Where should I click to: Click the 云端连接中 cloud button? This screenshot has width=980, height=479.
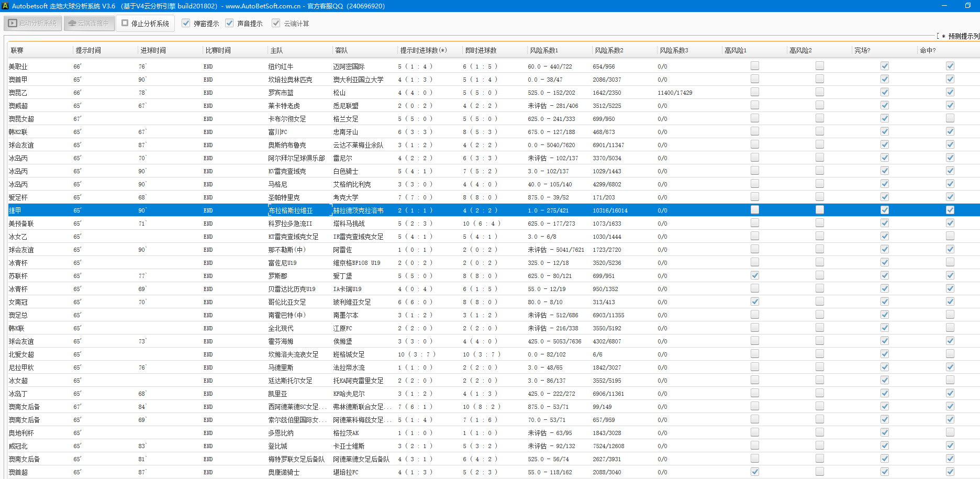[x=89, y=24]
